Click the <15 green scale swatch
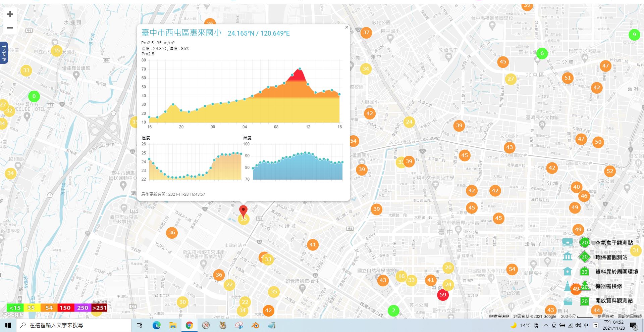 coord(15,307)
